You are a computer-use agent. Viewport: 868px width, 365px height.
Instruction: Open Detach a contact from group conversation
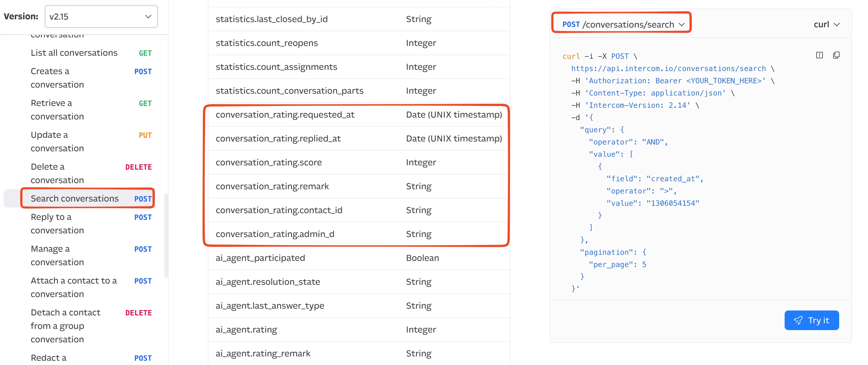coord(65,325)
